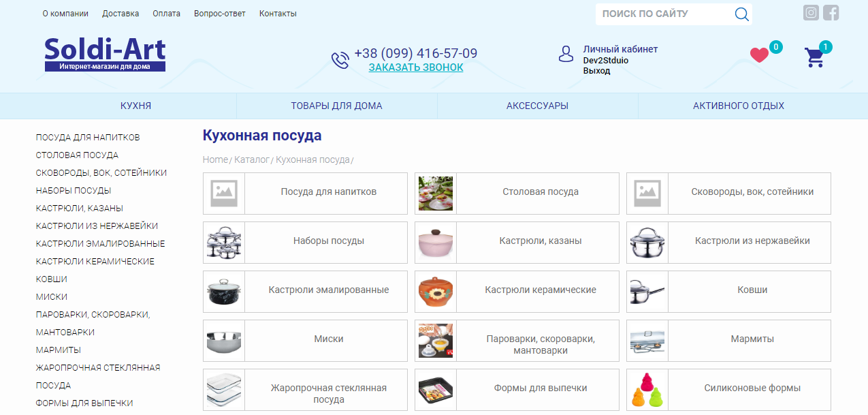Click placeholder image for Посуда для напитков

223,192
